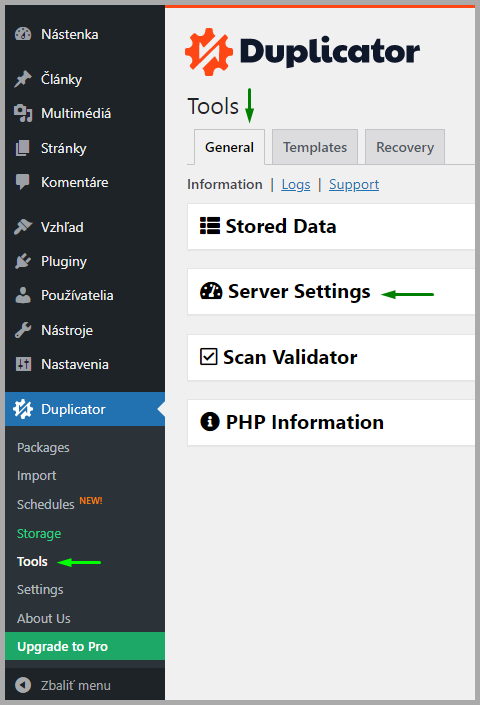Open the Logs link

[x=296, y=184]
